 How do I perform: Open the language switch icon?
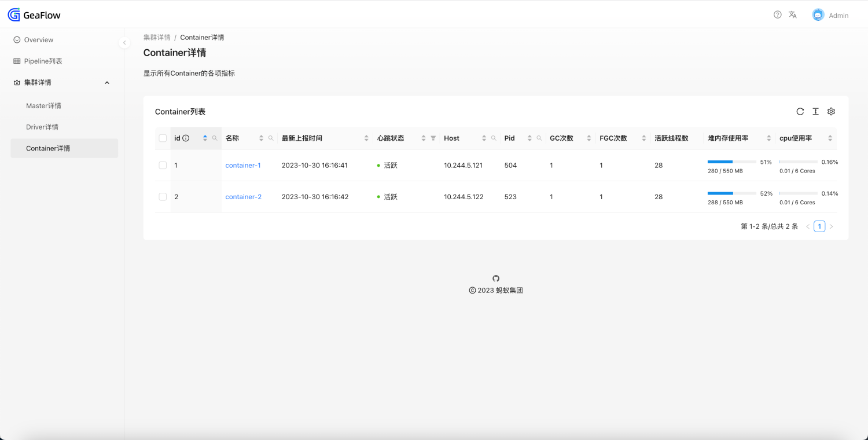pyautogui.click(x=793, y=15)
